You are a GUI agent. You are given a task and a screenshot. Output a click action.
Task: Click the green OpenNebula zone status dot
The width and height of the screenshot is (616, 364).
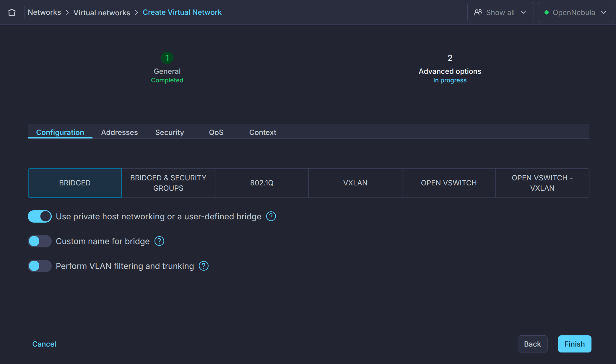pyautogui.click(x=546, y=12)
